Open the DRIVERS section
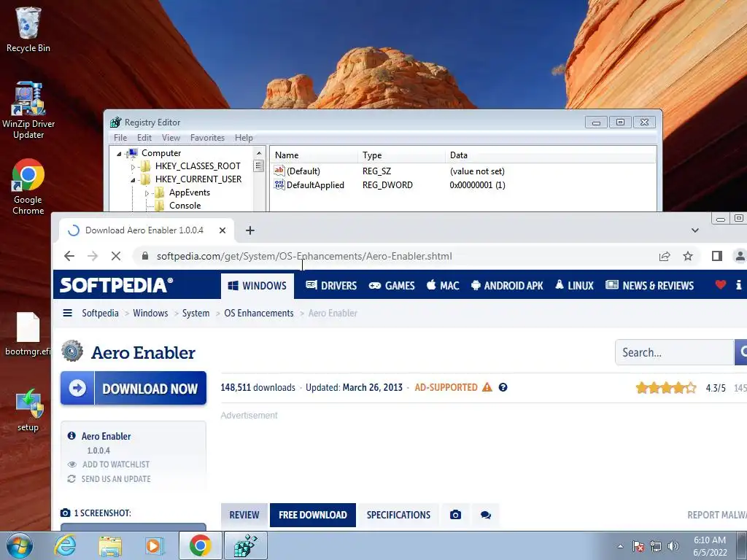 [x=331, y=286]
